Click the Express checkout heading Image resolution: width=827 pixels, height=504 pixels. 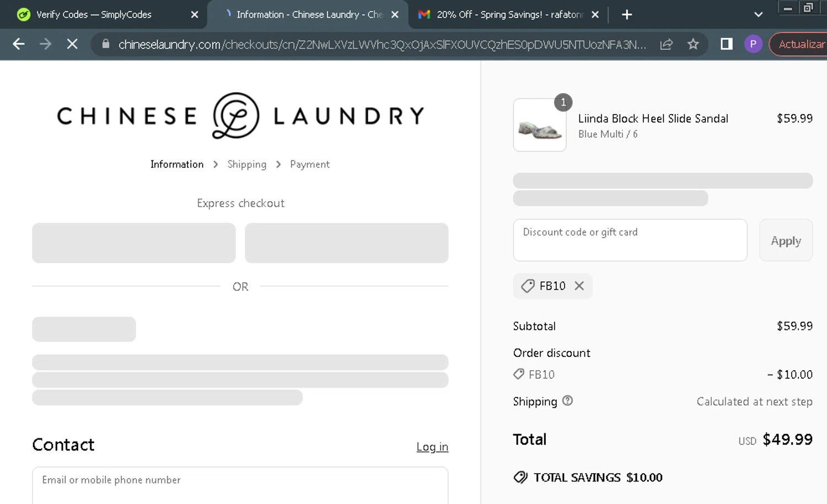pyautogui.click(x=240, y=203)
